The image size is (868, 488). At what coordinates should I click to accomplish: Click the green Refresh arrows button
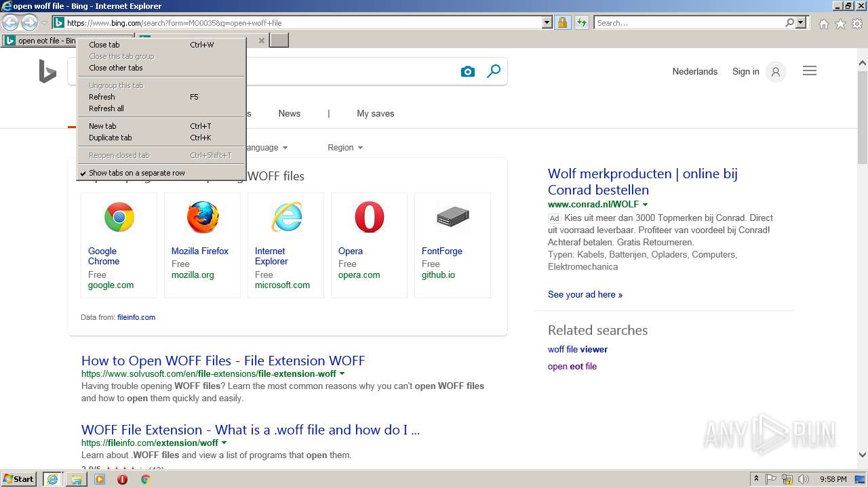[x=581, y=23]
